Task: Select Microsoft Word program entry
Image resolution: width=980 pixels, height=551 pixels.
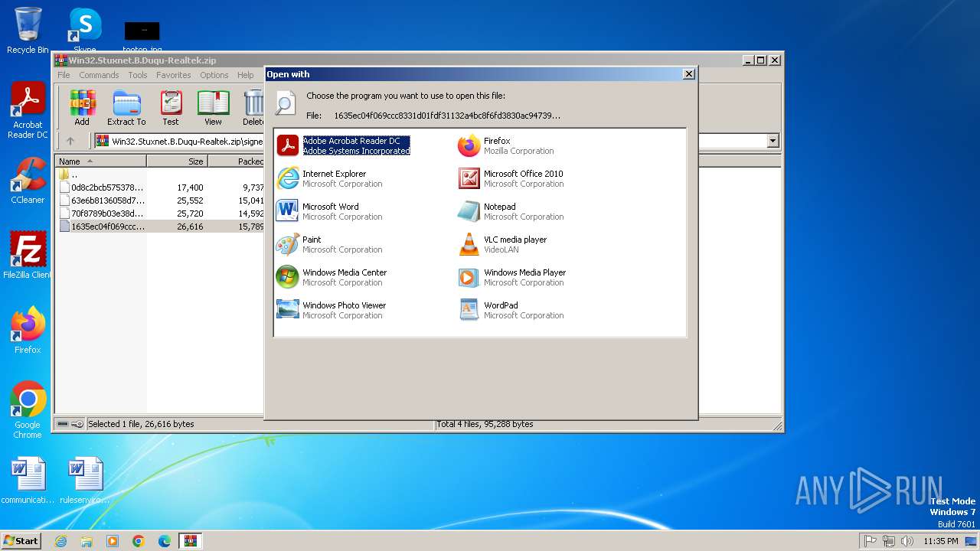Action: point(329,211)
